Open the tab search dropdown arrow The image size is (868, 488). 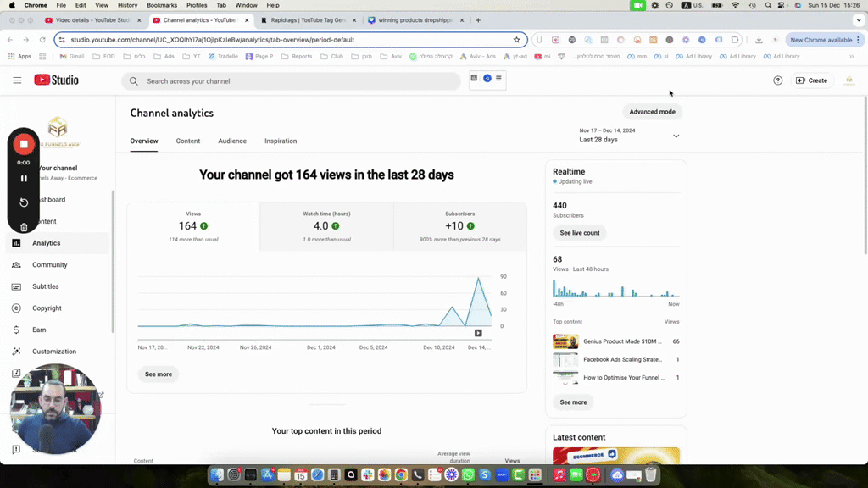[859, 20]
